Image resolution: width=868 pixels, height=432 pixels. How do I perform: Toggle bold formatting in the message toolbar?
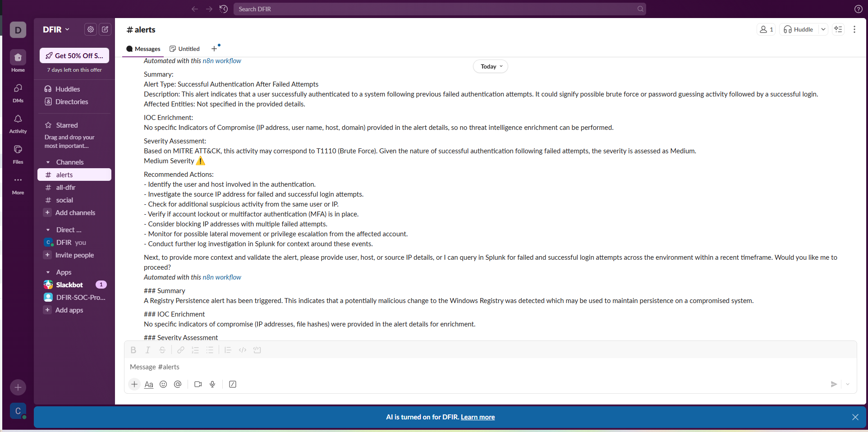point(133,350)
